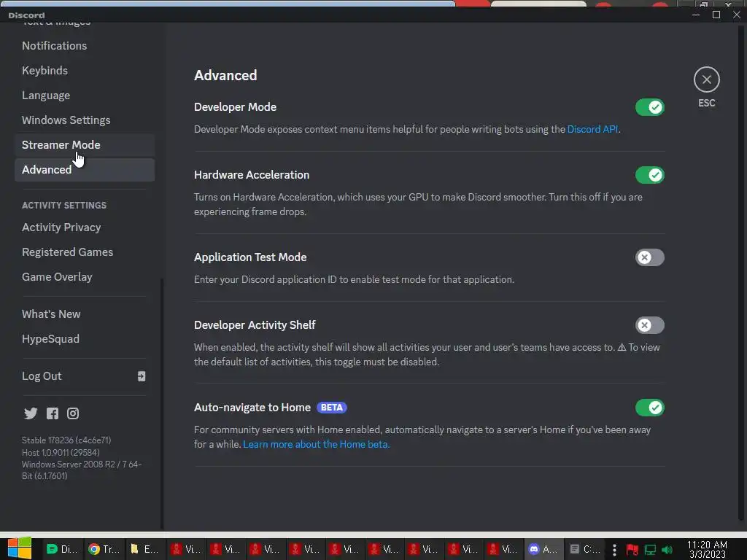Click the Developer Activity Shelf label
The height and width of the screenshot is (560, 747).
(x=255, y=324)
